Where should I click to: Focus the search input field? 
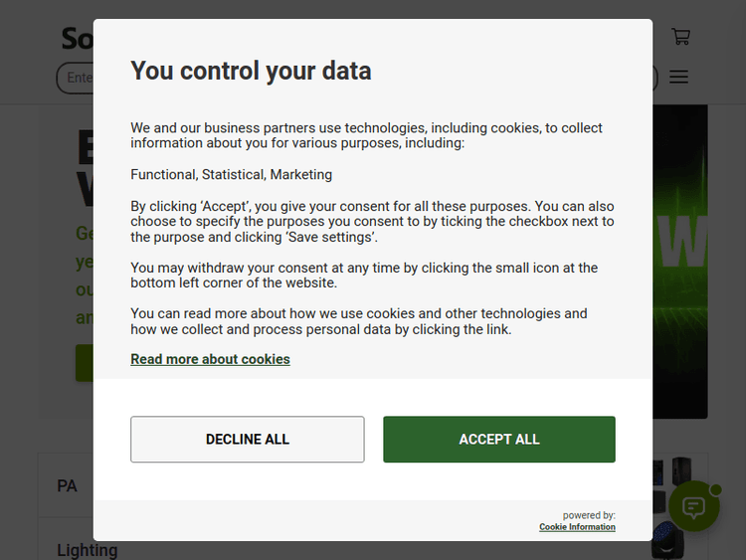75,78
